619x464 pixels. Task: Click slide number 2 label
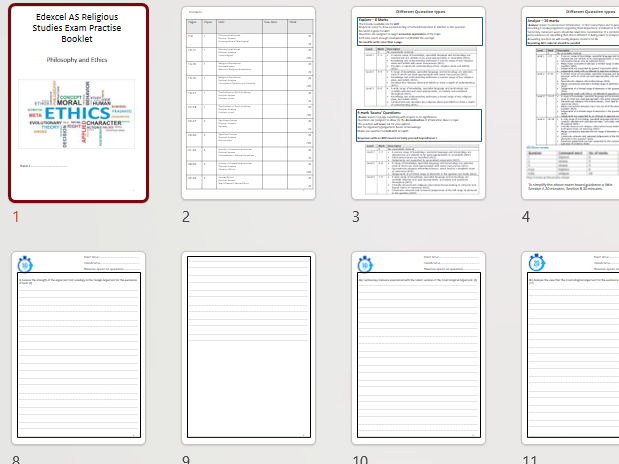click(x=186, y=217)
